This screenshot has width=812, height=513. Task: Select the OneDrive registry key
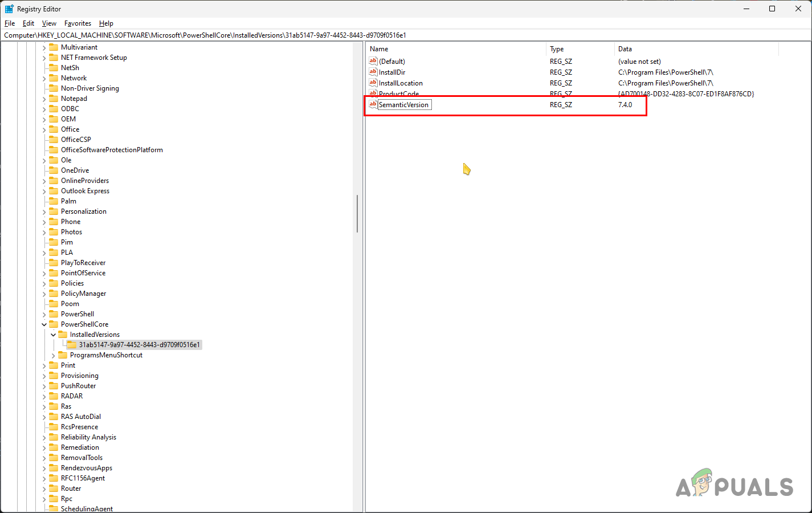pyautogui.click(x=75, y=170)
